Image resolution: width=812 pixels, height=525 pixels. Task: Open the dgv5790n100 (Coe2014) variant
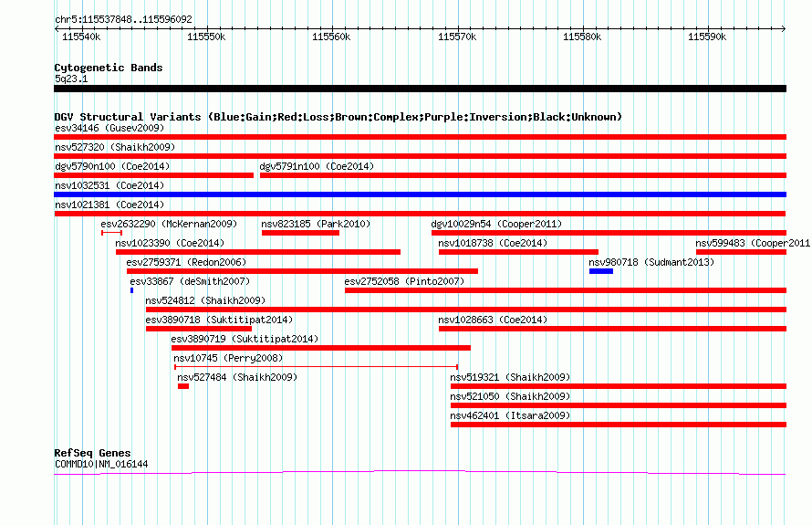point(112,166)
